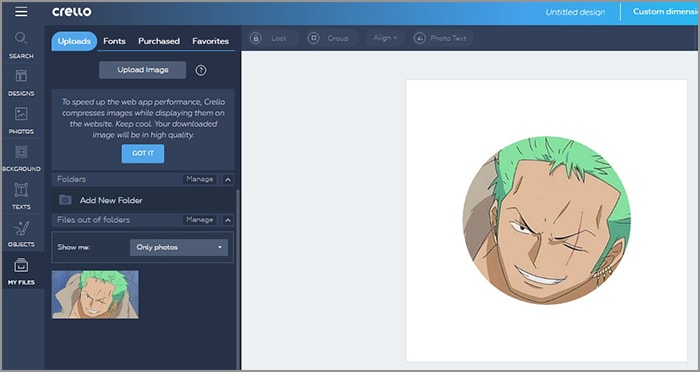This screenshot has width=700, height=372.
Task: Click the Upload Image button
Action: pyautogui.click(x=143, y=70)
